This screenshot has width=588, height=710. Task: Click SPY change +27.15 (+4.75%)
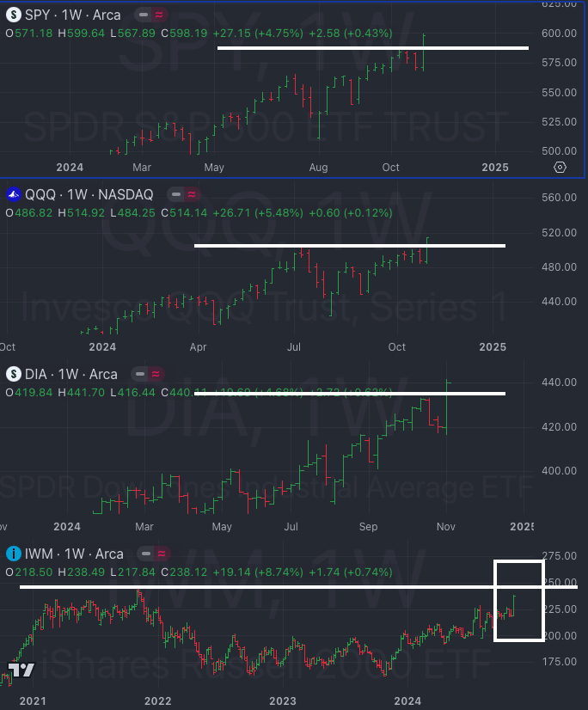(x=258, y=34)
